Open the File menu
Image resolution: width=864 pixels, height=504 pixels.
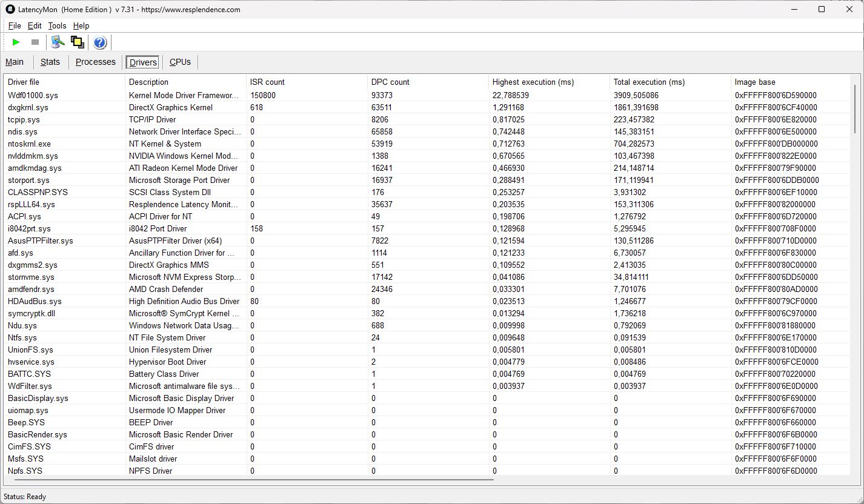[x=15, y=25]
